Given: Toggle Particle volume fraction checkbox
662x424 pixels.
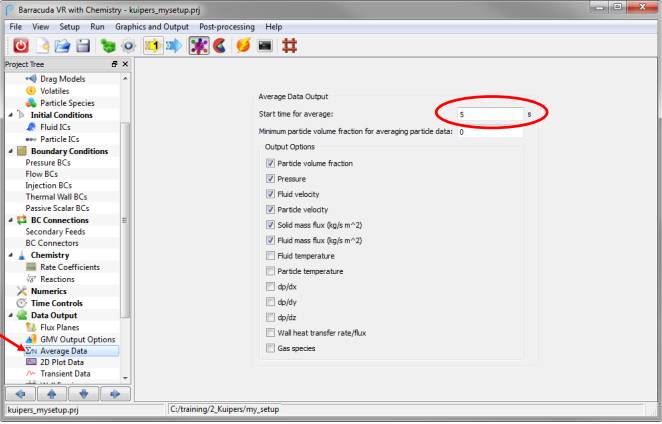Looking at the screenshot, I should [270, 163].
